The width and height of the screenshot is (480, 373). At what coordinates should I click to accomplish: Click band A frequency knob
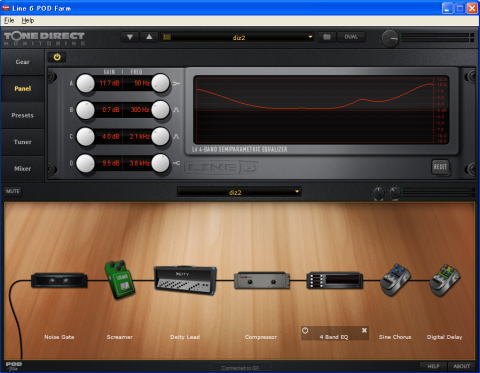160,83
